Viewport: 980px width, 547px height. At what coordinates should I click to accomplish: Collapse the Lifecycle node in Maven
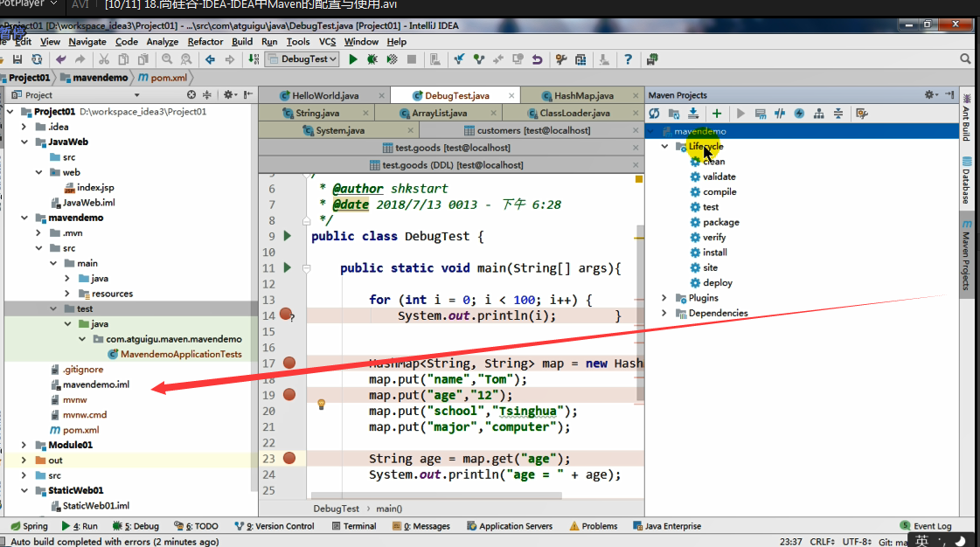pos(665,146)
